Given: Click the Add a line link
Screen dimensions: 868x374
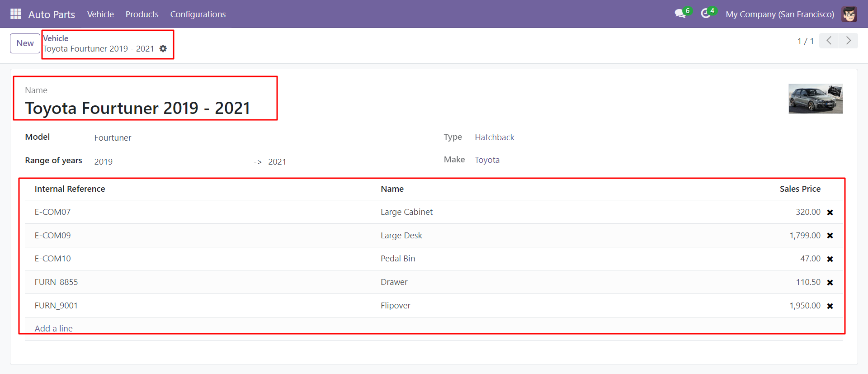Looking at the screenshot, I should click(53, 328).
